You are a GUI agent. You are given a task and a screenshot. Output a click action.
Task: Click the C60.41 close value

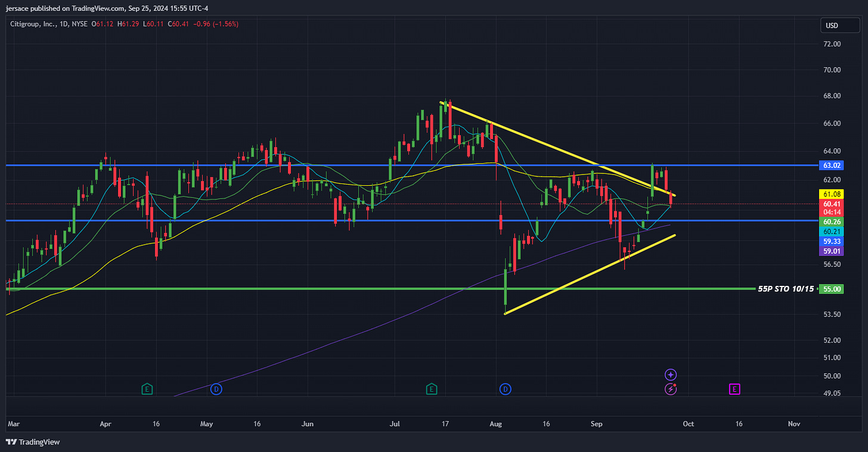pyautogui.click(x=178, y=24)
